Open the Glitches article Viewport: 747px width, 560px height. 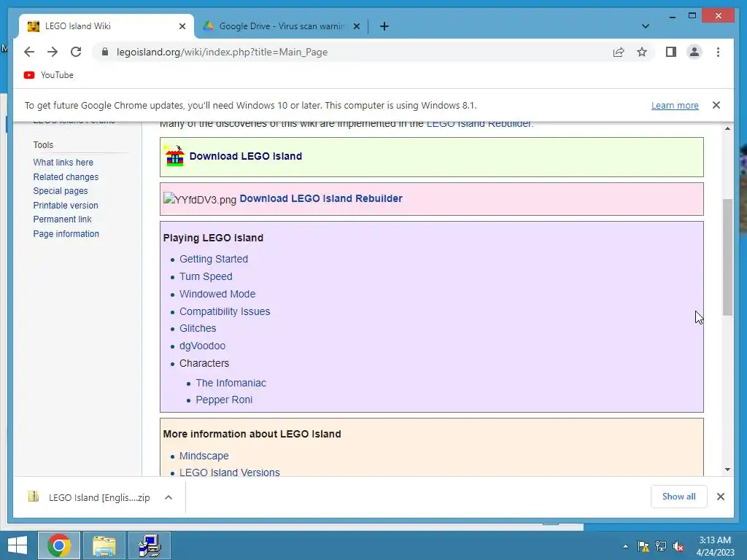coord(198,329)
